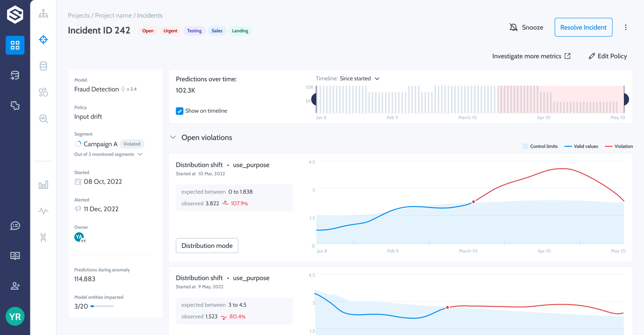Toggle Show on timeline checkbox
Screen dimensions: 644x335
[180, 111]
